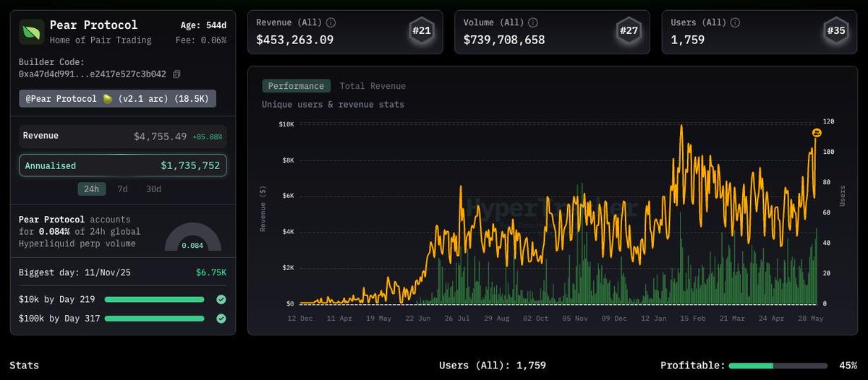Screen dimensions: 868x380
Task: Select the 24h time range
Action: 92,189
